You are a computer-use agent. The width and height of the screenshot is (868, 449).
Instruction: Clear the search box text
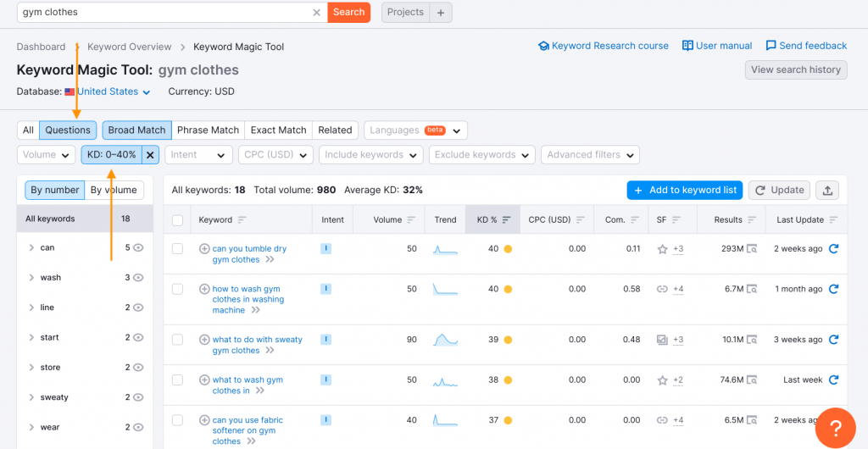(317, 12)
